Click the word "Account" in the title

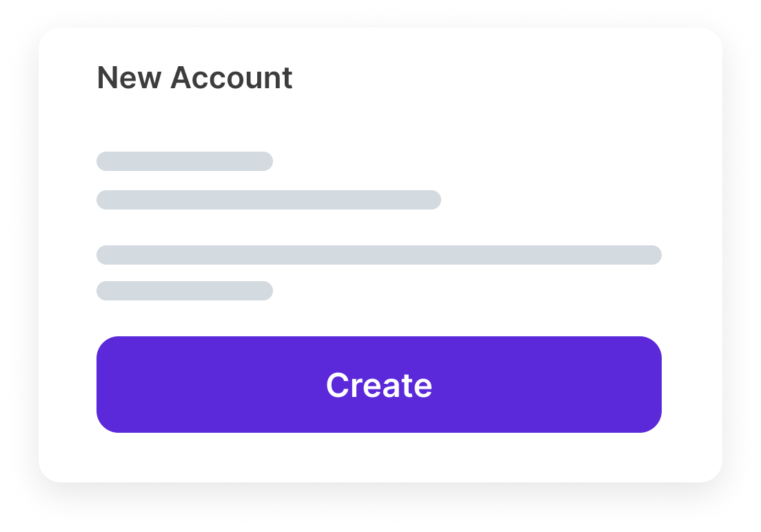(232, 78)
